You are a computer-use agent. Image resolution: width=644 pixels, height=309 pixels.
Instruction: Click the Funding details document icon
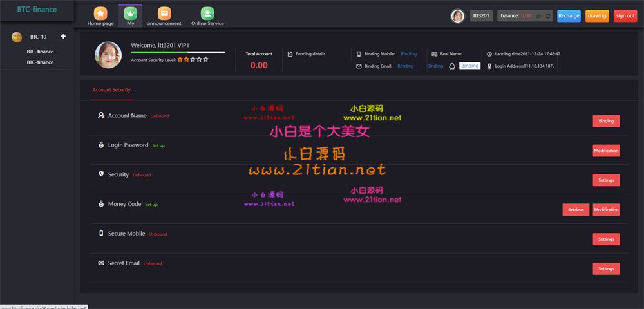click(x=290, y=54)
